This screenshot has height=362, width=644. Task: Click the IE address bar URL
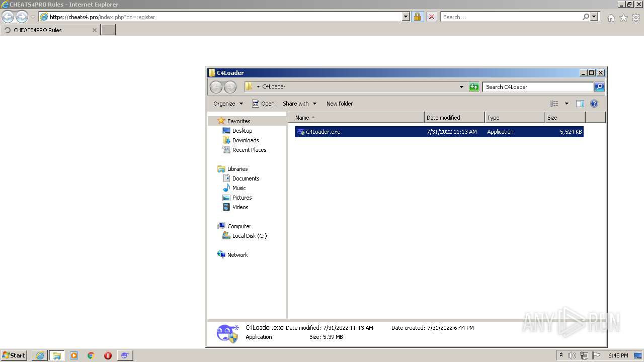click(102, 17)
